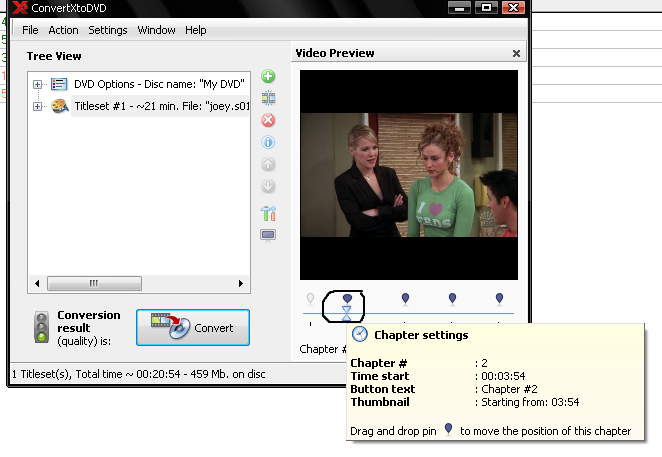Image resolution: width=662 pixels, height=457 pixels.
Task: Open the File menu
Action: tap(30, 30)
